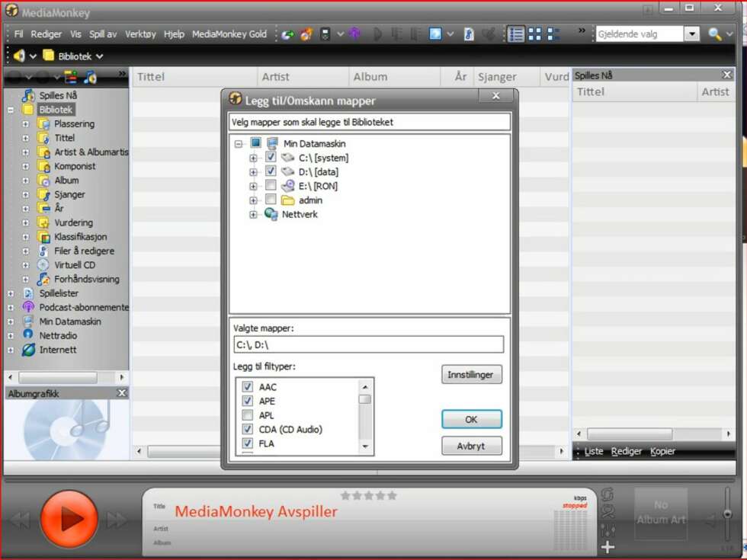747x560 pixels.
Task: Start playback with the orange play button
Action: 69,519
